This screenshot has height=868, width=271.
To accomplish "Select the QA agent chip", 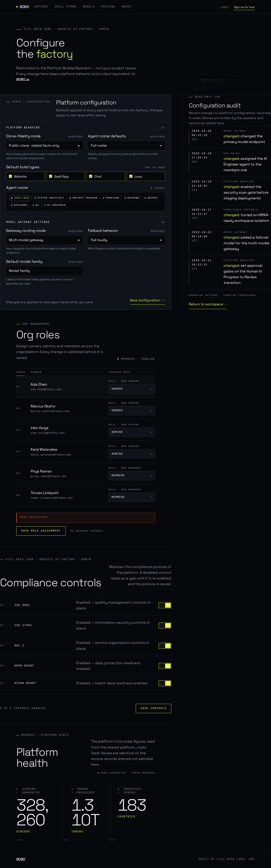I will point(36,205).
